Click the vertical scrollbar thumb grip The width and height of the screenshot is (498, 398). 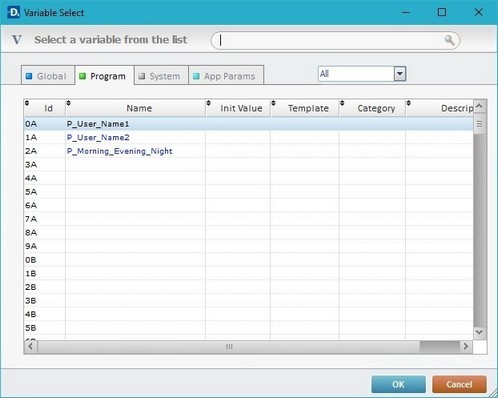coord(479,124)
